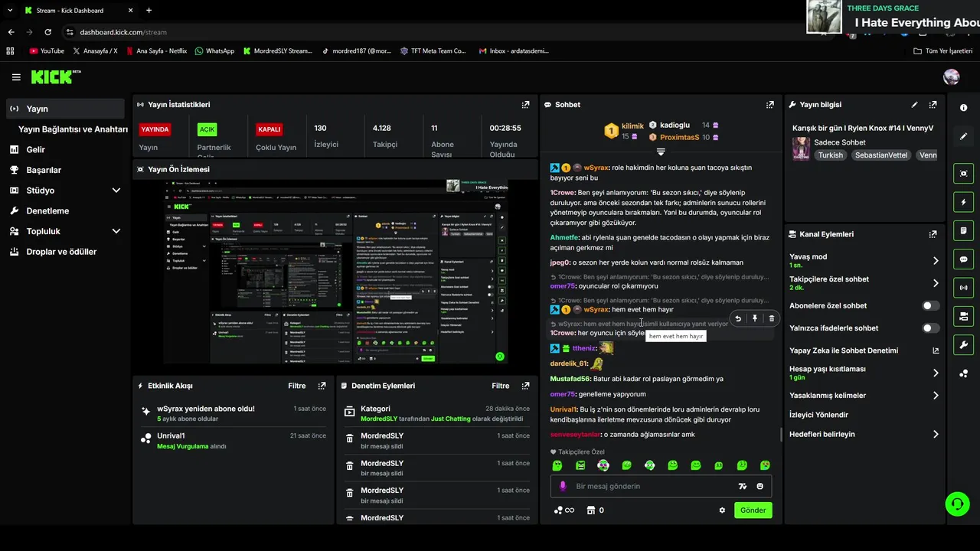Pop out the Denetim Eylemleri panel
The height and width of the screenshot is (551, 980).
525,386
